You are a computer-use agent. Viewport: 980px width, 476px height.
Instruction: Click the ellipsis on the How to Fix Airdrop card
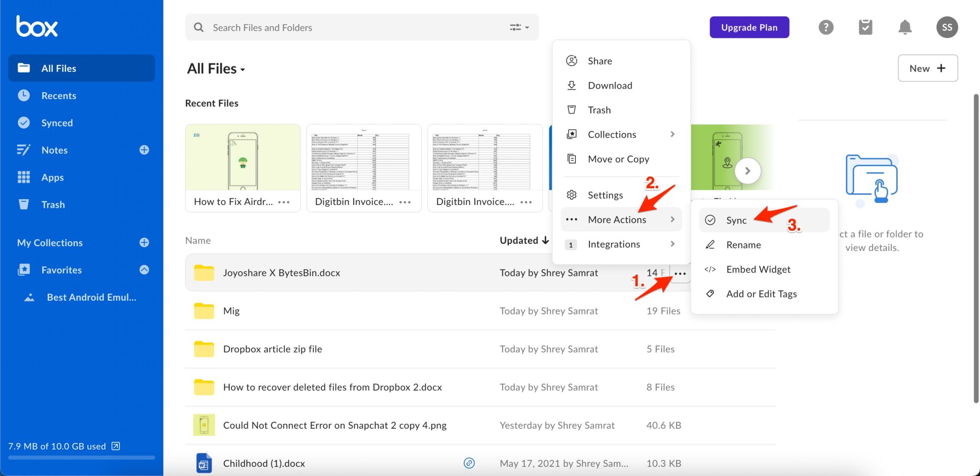pyautogui.click(x=284, y=202)
